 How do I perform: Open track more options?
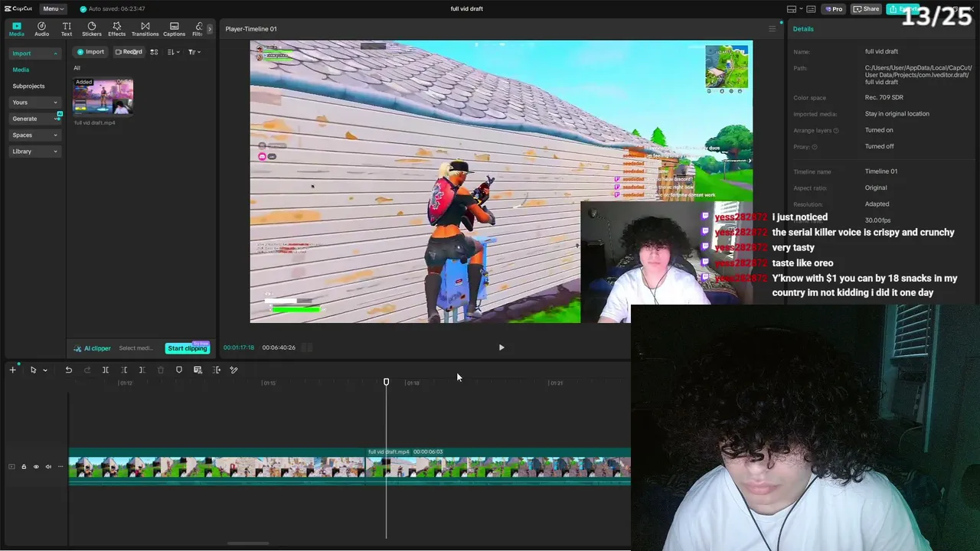60,467
